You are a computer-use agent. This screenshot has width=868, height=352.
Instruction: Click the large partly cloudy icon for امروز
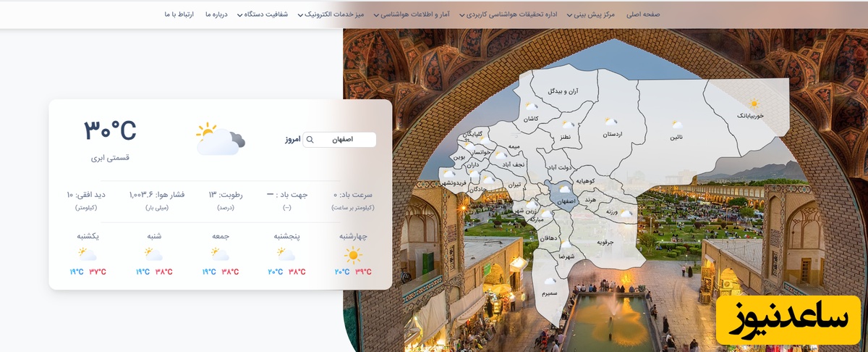click(x=220, y=138)
